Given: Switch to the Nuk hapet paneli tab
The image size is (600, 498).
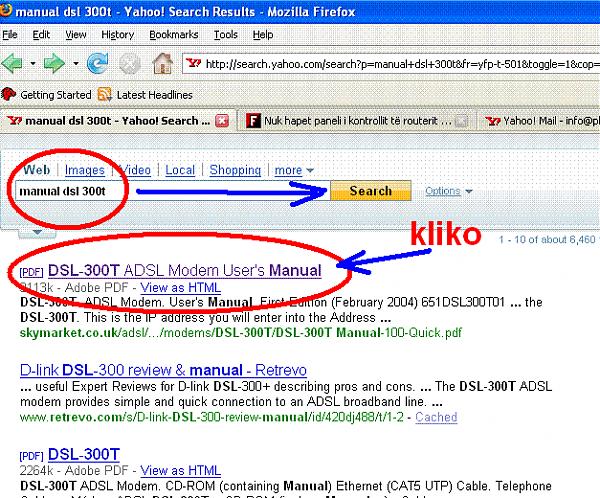Looking at the screenshot, I should coord(356,121).
